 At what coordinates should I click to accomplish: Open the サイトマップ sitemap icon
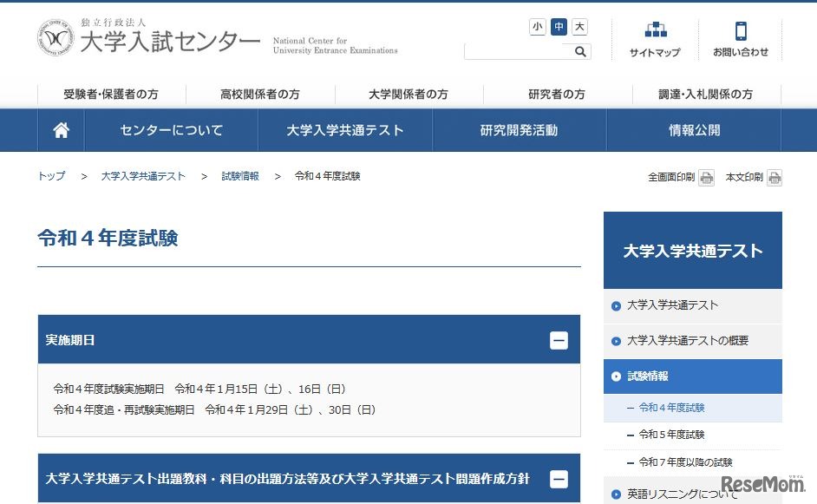pos(656,33)
